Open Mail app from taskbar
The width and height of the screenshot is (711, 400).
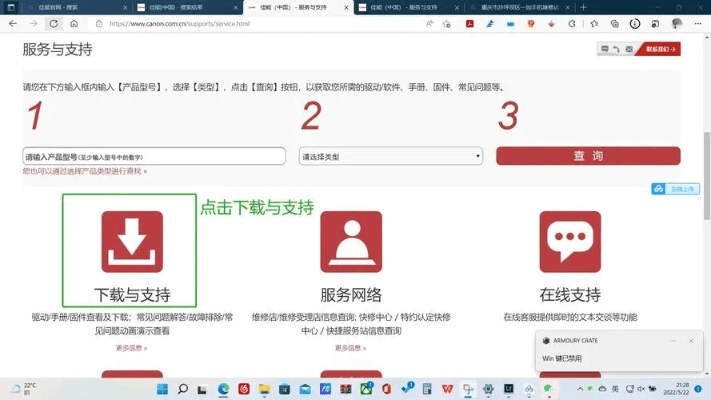(x=305, y=389)
